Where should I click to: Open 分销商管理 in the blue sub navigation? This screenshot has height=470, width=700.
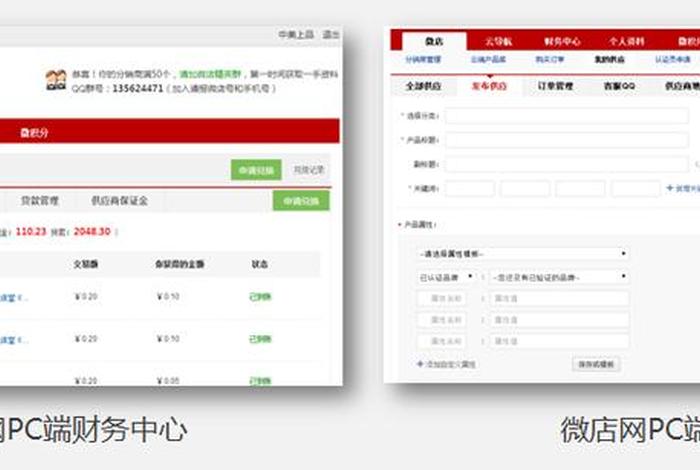tap(423, 59)
